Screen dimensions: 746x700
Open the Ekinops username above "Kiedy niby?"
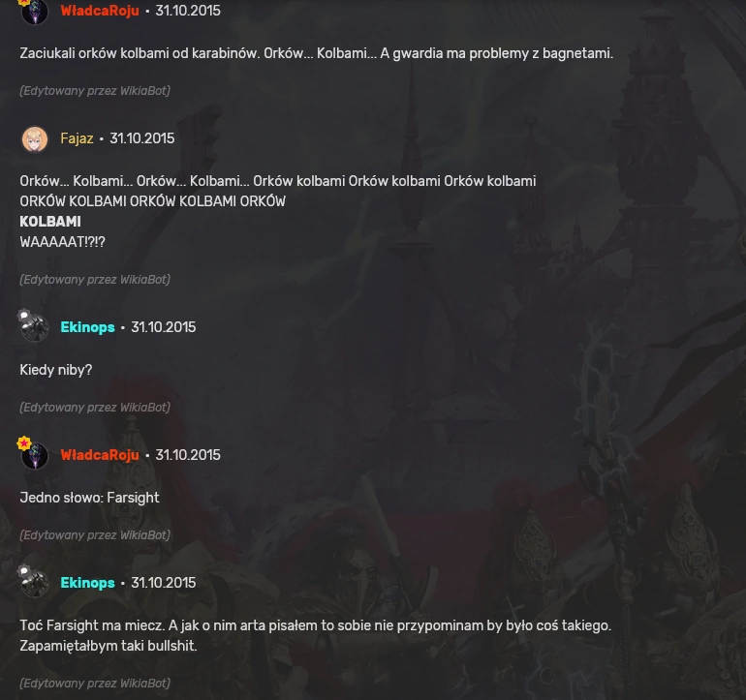point(87,327)
